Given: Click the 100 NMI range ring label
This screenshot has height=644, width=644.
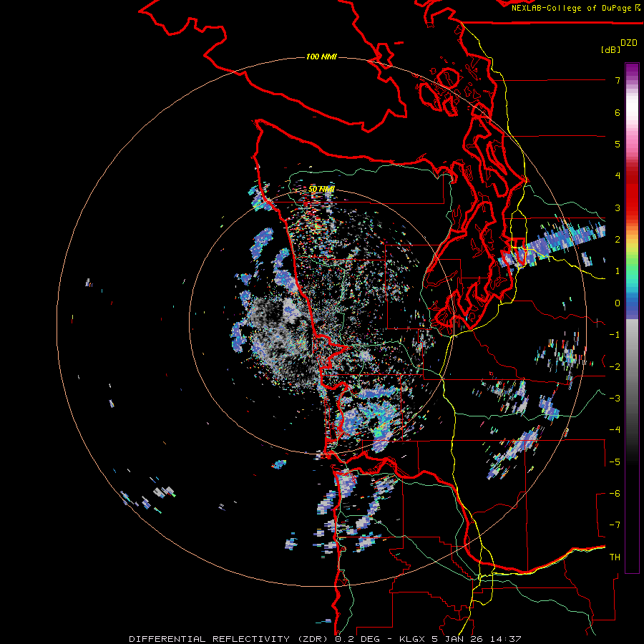Looking at the screenshot, I should point(321,57).
